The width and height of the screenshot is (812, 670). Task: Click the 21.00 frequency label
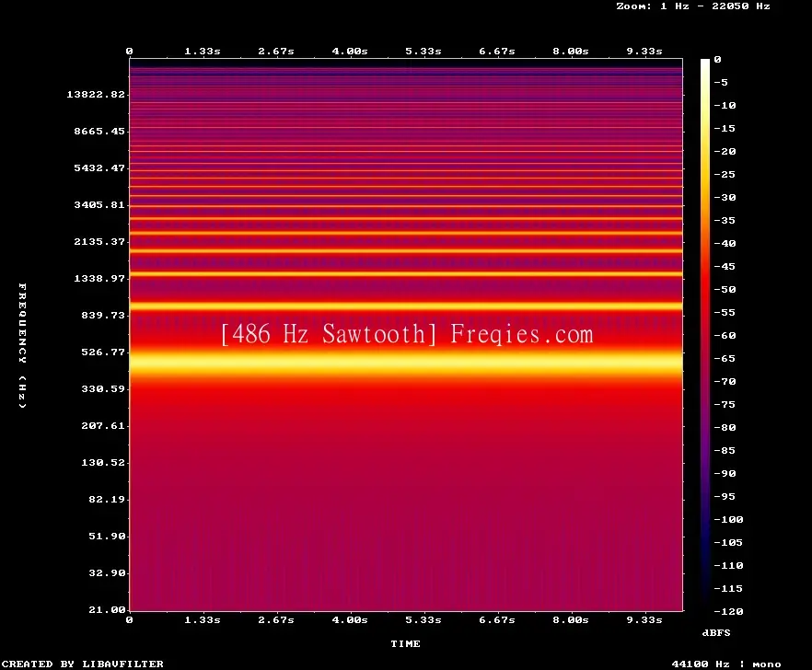[107, 609]
